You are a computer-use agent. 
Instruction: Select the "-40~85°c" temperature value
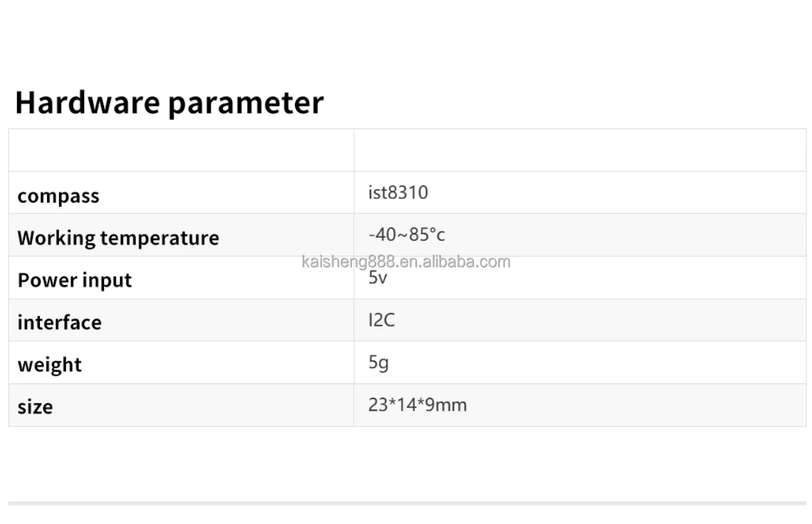pyautogui.click(x=406, y=235)
